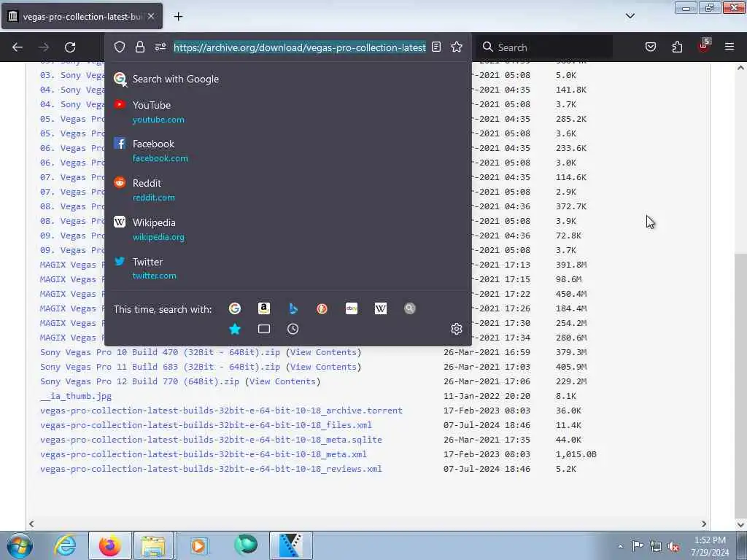The image size is (747, 560).
Task: Open the _meta.xml link
Action: tap(204, 454)
